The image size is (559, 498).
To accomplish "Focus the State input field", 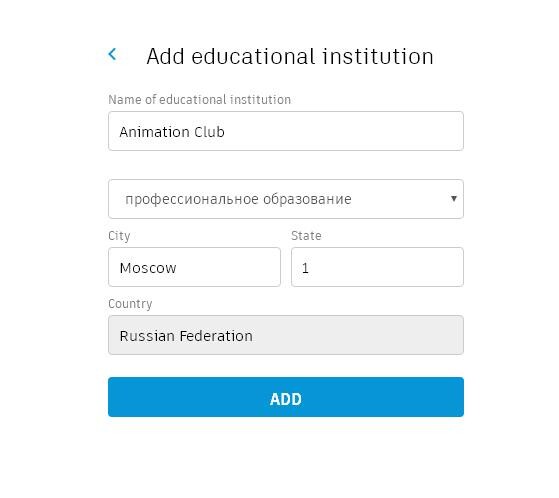I will tap(378, 267).
